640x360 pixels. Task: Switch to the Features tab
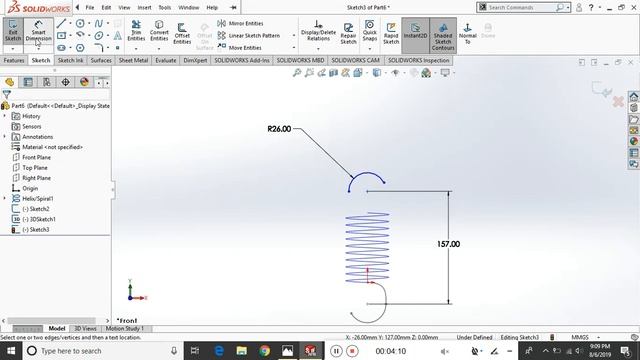(x=14, y=60)
